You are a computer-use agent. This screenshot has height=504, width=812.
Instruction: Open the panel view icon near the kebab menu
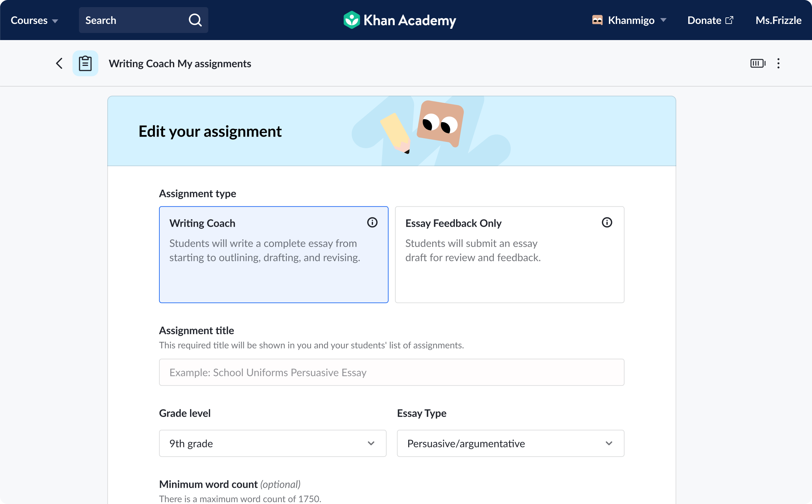tap(758, 63)
